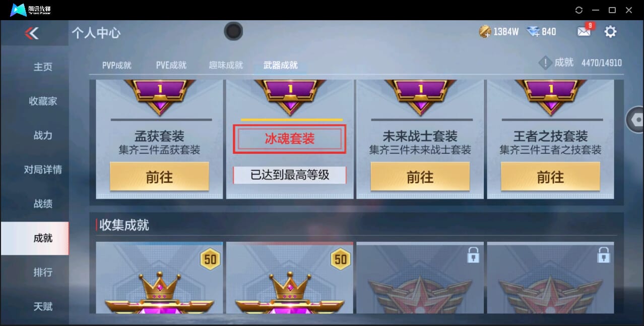The height and width of the screenshot is (326, 644).
Task: Click 前往 under 王者之技套装
Action: point(550,177)
